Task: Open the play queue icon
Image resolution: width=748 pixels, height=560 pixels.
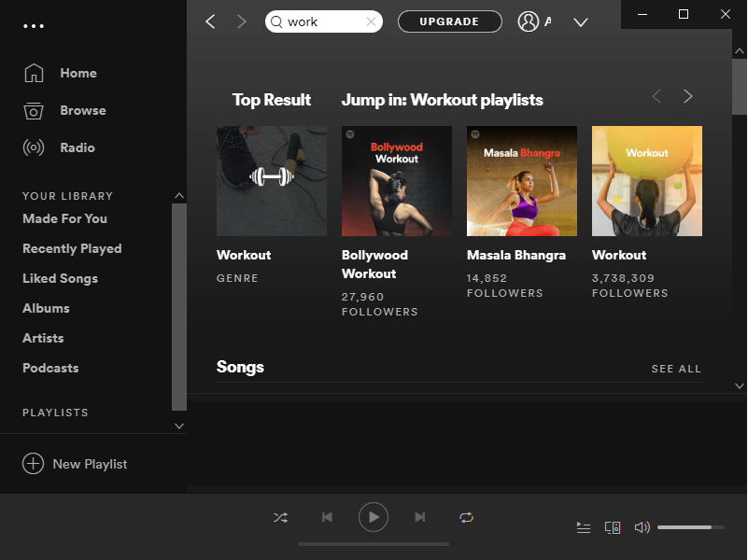Action: coord(584,527)
